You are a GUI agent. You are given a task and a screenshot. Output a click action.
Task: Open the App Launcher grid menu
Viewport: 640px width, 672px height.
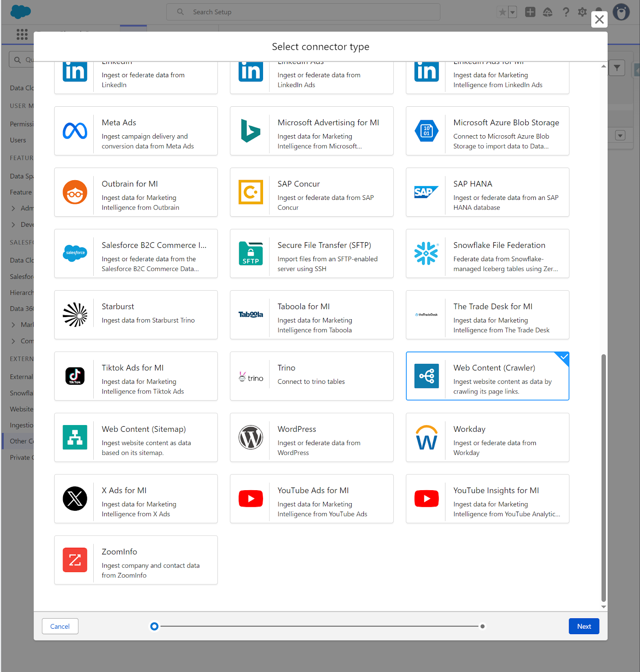22,34
